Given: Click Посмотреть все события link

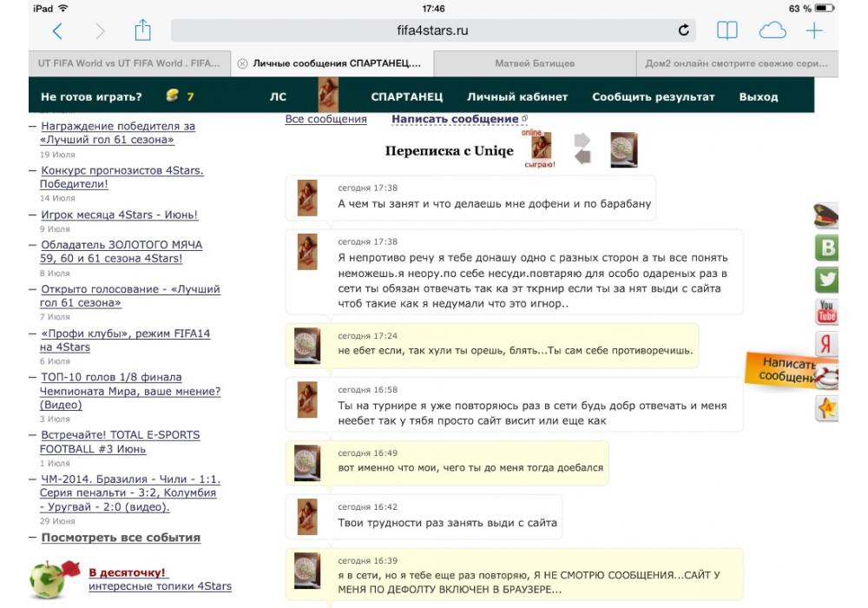Looking at the screenshot, I should (x=120, y=538).
